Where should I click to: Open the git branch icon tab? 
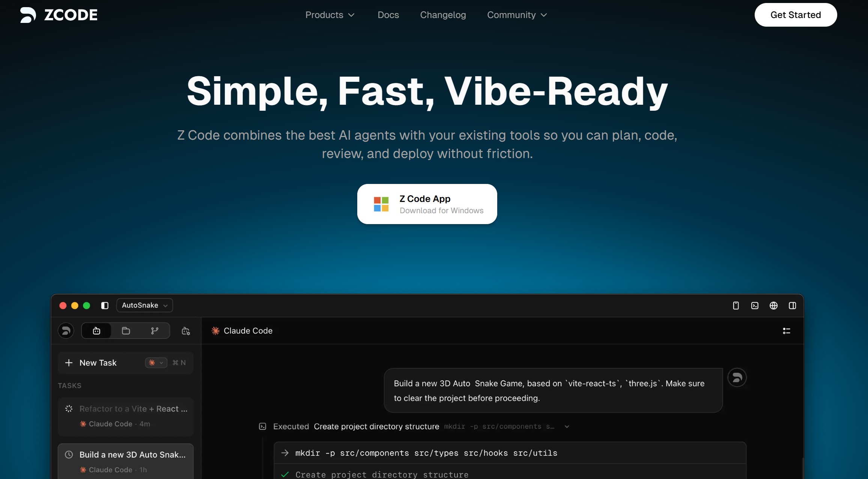pyautogui.click(x=155, y=331)
